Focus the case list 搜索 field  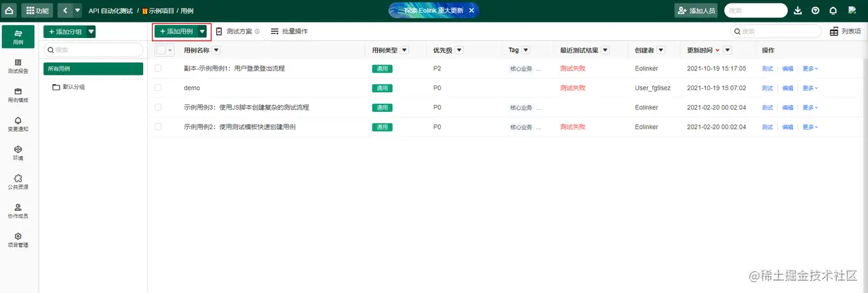[x=776, y=31]
